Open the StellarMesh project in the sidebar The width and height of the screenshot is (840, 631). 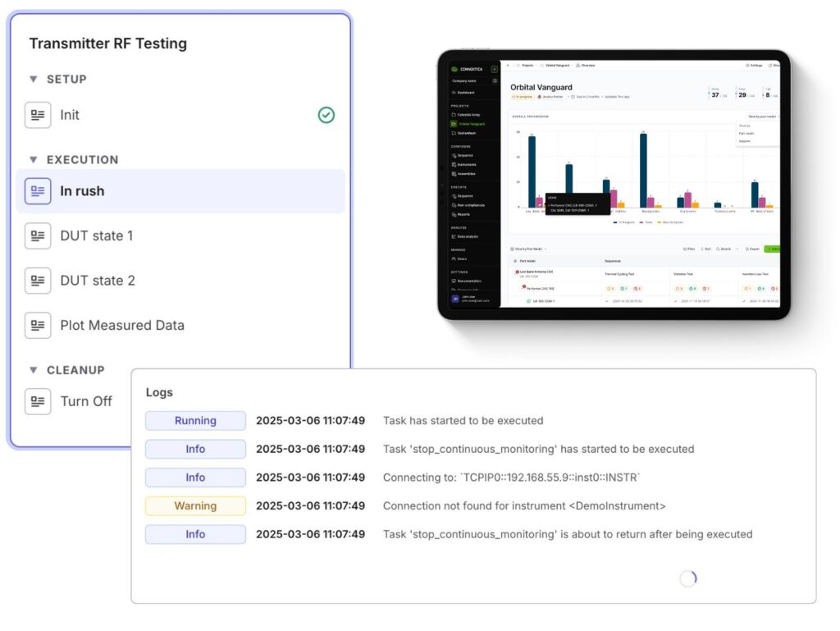463,133
